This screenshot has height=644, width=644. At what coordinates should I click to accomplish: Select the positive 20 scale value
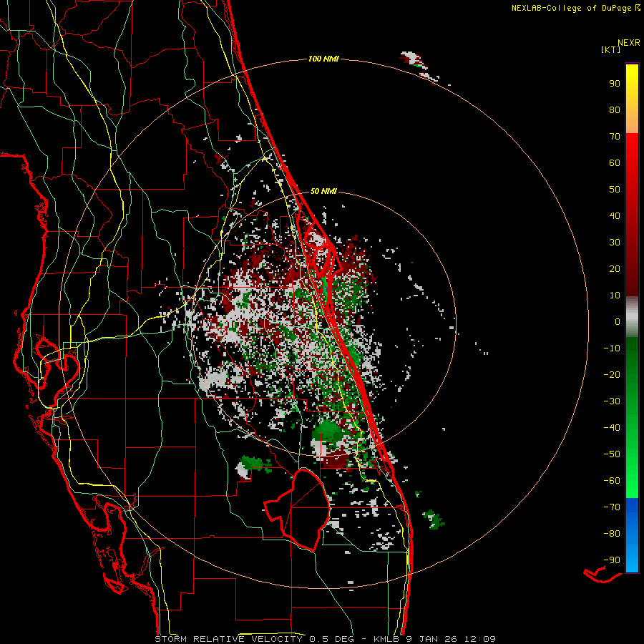(x=615, y=269)
